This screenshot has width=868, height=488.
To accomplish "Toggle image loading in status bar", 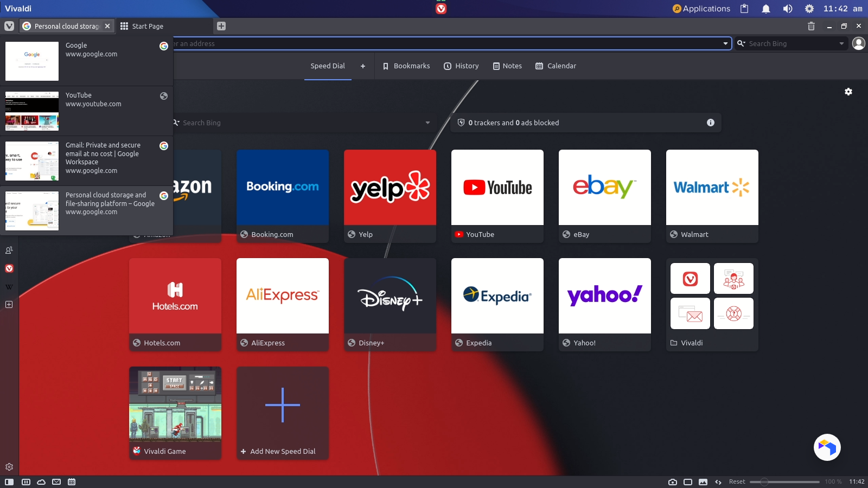I will click(x=703, y=482).
